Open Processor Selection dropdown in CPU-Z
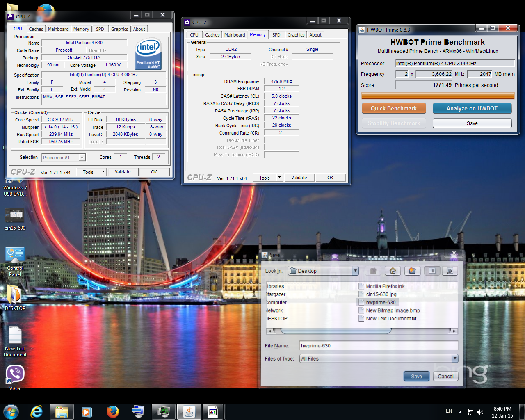The width and height of the screenshot is (525, 420). coord(82,157)
